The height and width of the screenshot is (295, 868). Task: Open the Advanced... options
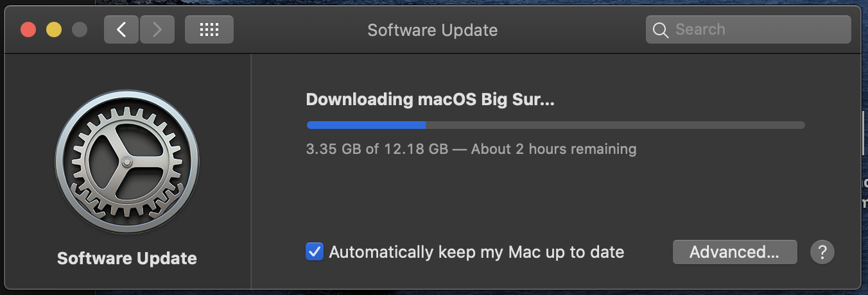coord(734,252)
